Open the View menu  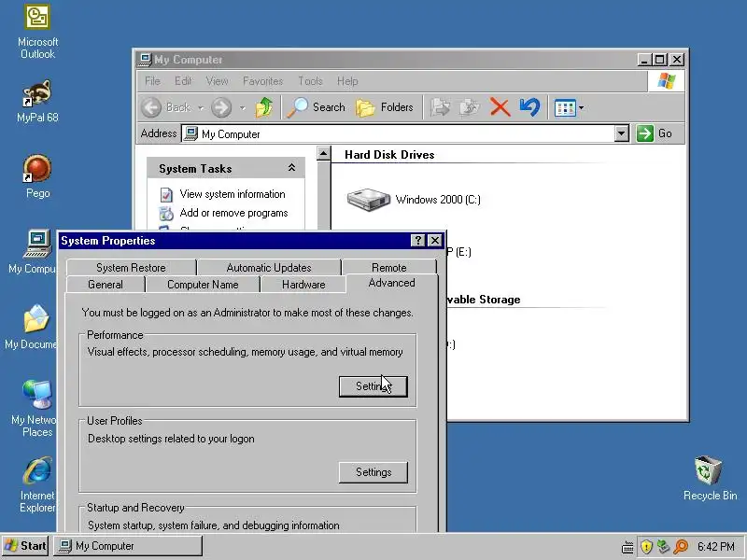pos(218,81)
